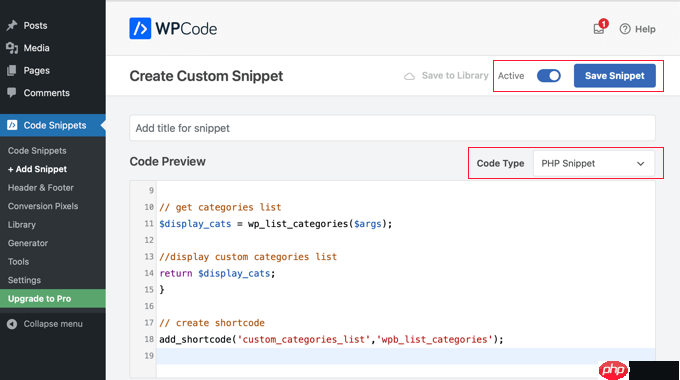Open the notifications inbox icon
Image resolution: width=680 pixels, height=380 pixels.
599,29
